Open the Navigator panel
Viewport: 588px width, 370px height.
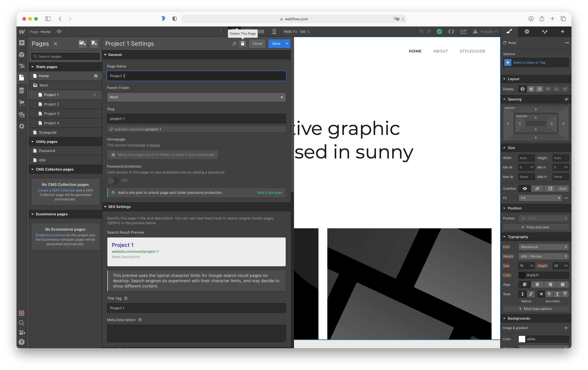click(22, 66)
